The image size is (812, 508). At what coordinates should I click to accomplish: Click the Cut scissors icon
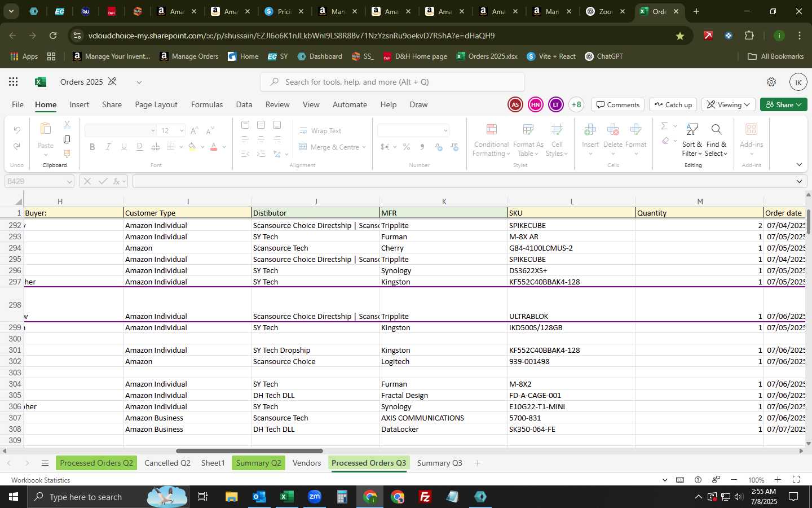point(67,124)
